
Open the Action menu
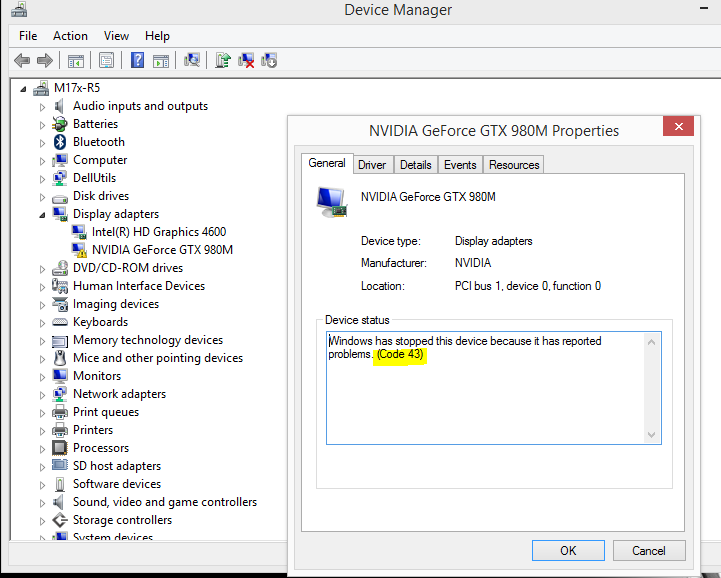70,36
